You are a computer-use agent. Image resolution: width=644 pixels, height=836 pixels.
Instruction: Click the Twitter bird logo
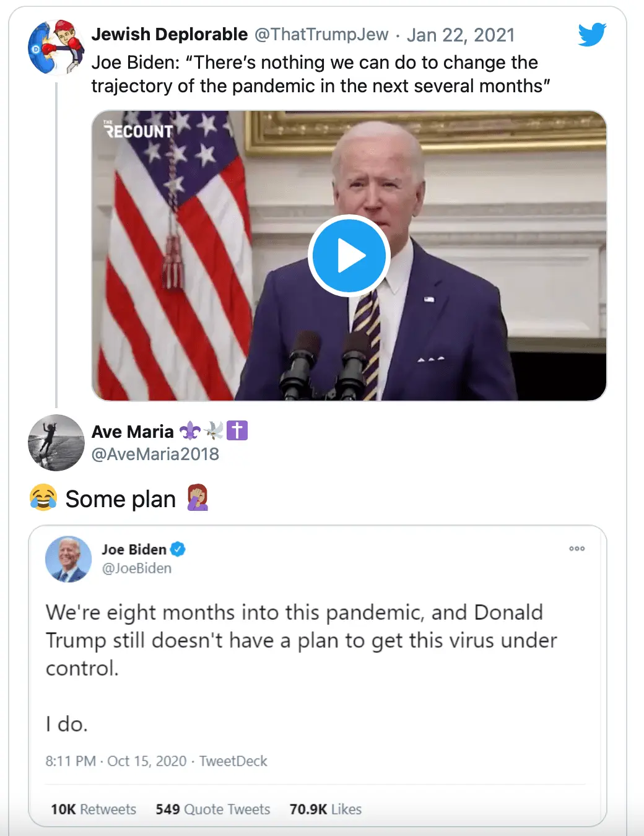click(x=591, y=35)
